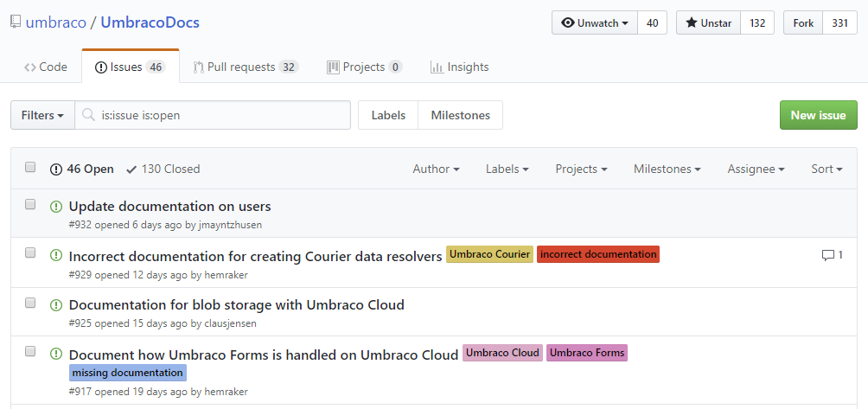Focus the issue search field 'is:issue is:open'

(213, 115)
